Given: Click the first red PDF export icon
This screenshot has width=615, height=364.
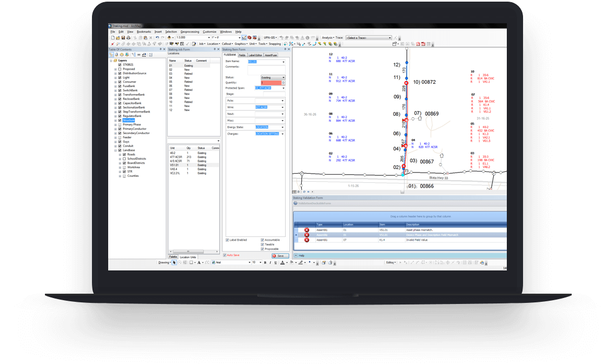Looking at the screenshot, I should point(418,44).
